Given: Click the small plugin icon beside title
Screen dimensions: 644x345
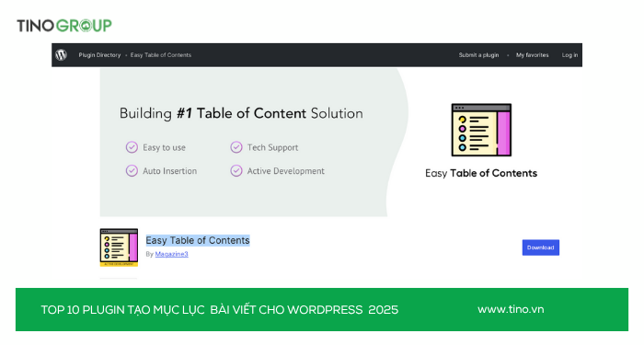Looking at the screenshot, I should coord(119,247).
